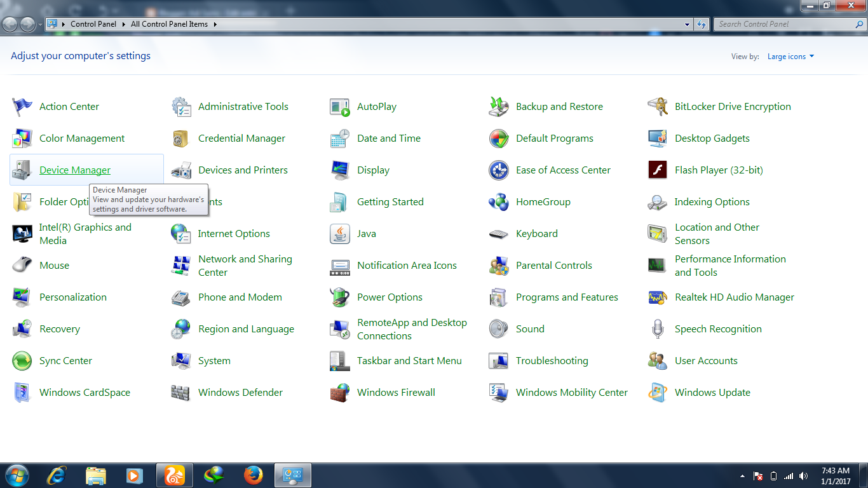Open the Windows Firewall link
This screenshot has width=868, height=488.
coord(396,393)
